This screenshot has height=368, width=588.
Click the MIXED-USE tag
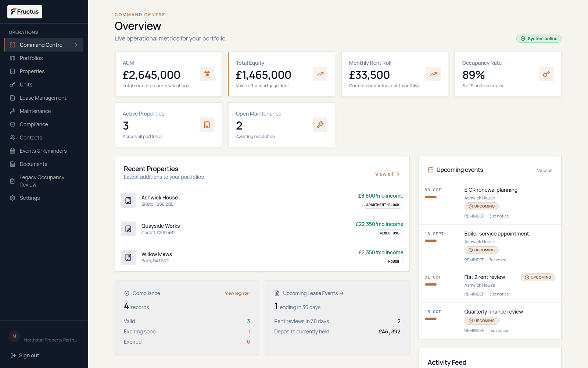click(389, 233)
